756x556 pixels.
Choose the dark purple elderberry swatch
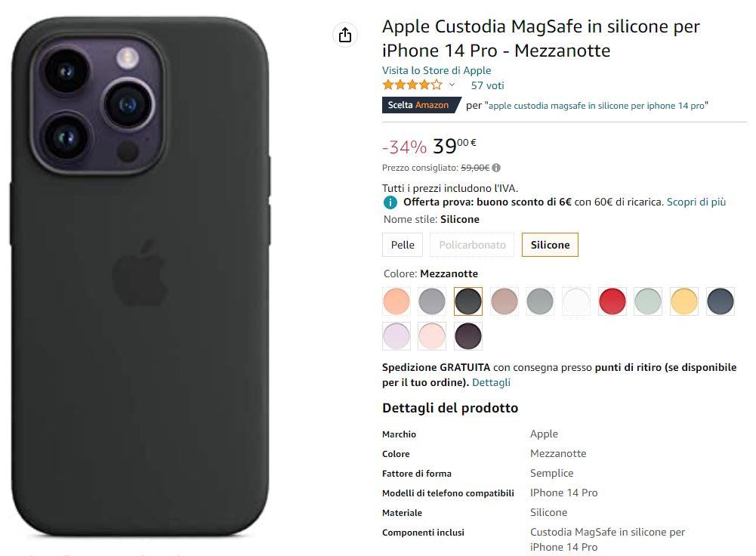pyautogui.click(x=468, y=336)
